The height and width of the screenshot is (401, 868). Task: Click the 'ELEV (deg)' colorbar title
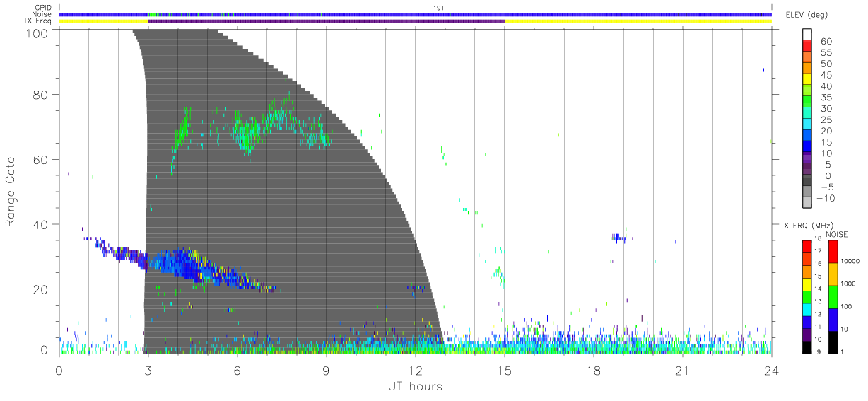tap(807, 15)
